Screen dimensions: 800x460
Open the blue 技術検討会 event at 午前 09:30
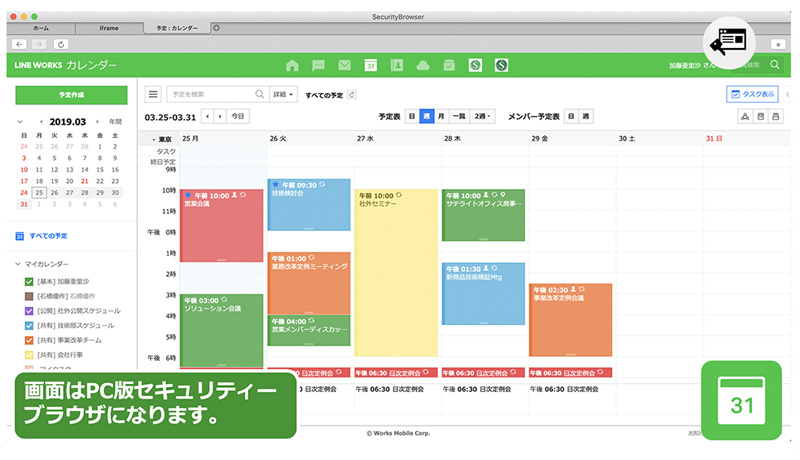(309, 205)
